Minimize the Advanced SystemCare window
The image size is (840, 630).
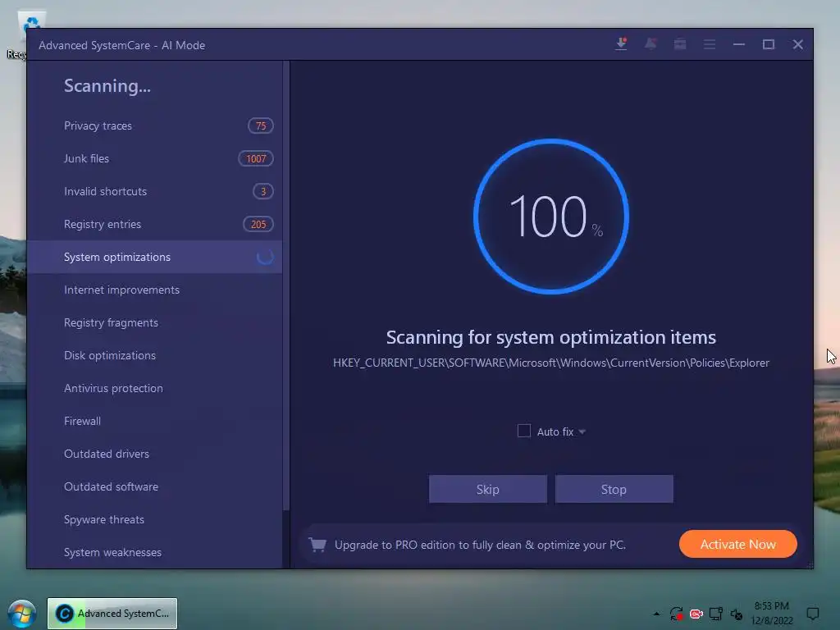(x=739, y=44)
